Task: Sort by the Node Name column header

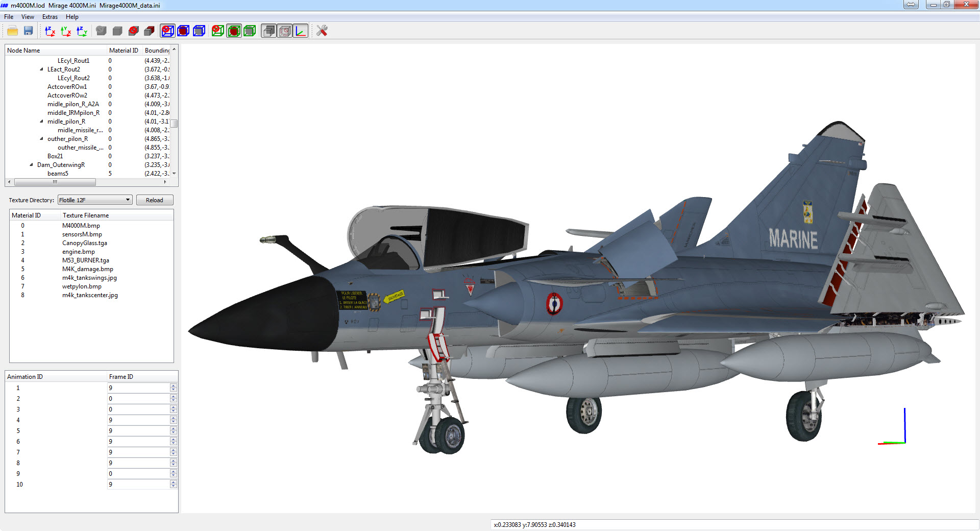Action: pyautogui.click(x=56, y=51)
